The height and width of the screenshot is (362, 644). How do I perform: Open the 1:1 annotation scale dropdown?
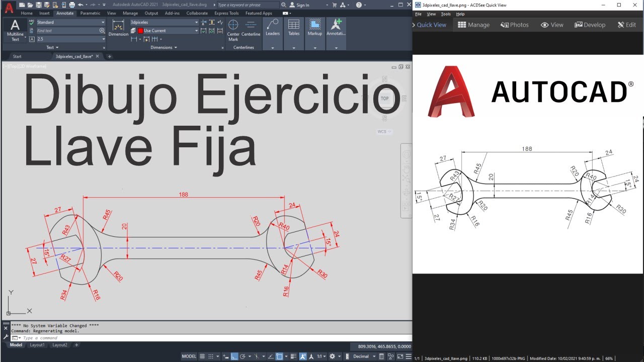coord(321,356)
